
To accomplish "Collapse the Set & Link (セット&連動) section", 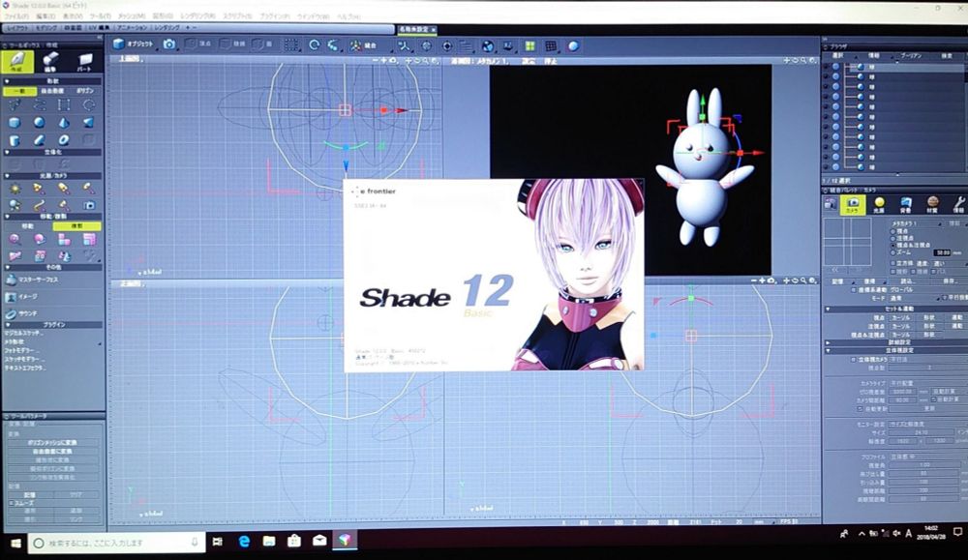I will pyautogui.click(x=828, y=309).
